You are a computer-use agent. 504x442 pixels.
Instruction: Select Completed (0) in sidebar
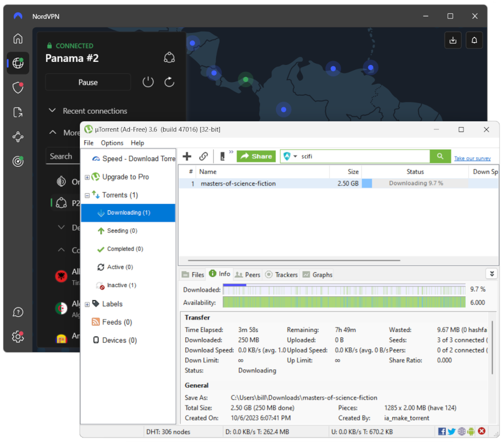tap(125, 249)
